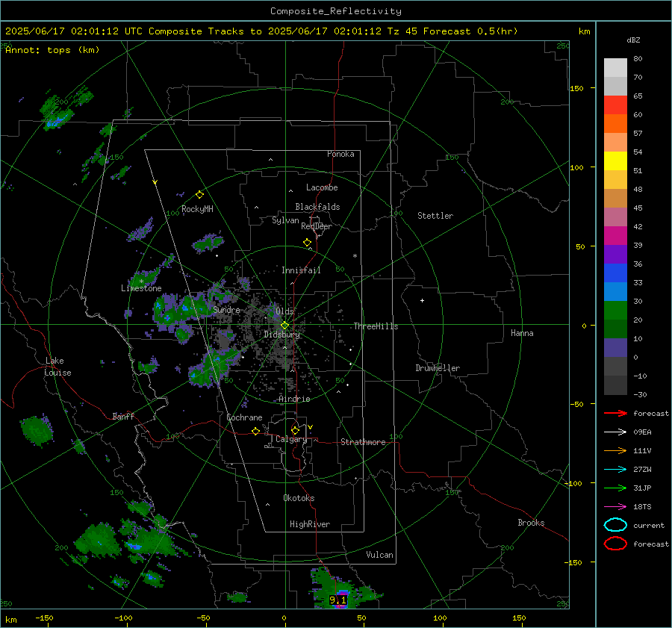This screenshot has width=672, height=628.
Task: Click the RedDeer city label
Action: click(317, 226)
